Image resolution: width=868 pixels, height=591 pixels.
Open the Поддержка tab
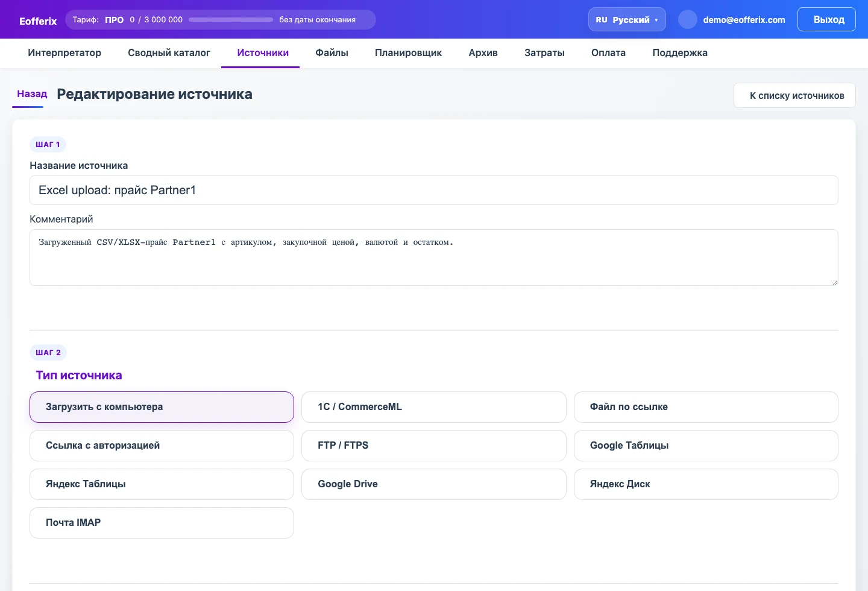(x=680, y=52)
